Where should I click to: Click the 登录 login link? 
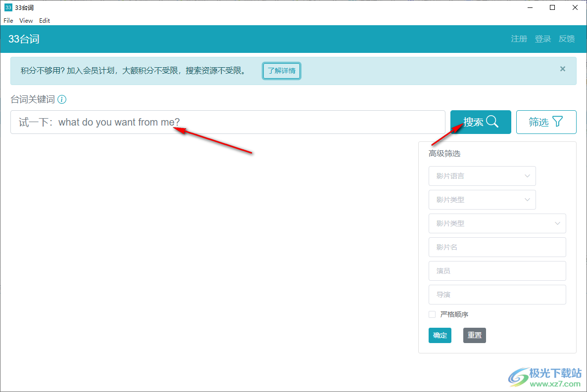[x=542, y=39]
